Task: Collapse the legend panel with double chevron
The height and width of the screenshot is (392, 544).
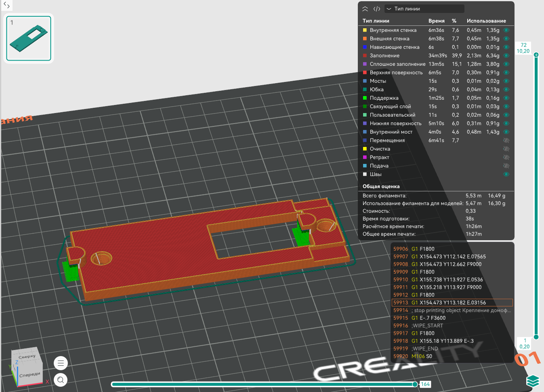Action: tap(365, 9)
